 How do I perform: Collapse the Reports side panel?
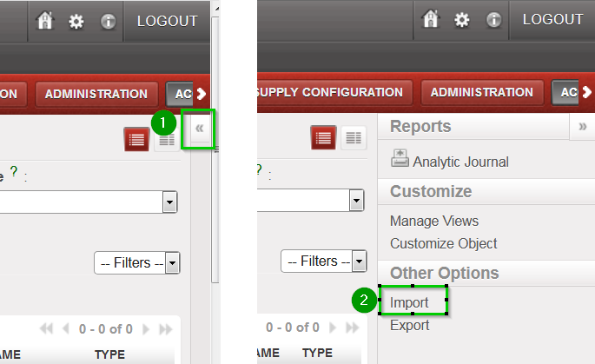click(x=583, y=127)
